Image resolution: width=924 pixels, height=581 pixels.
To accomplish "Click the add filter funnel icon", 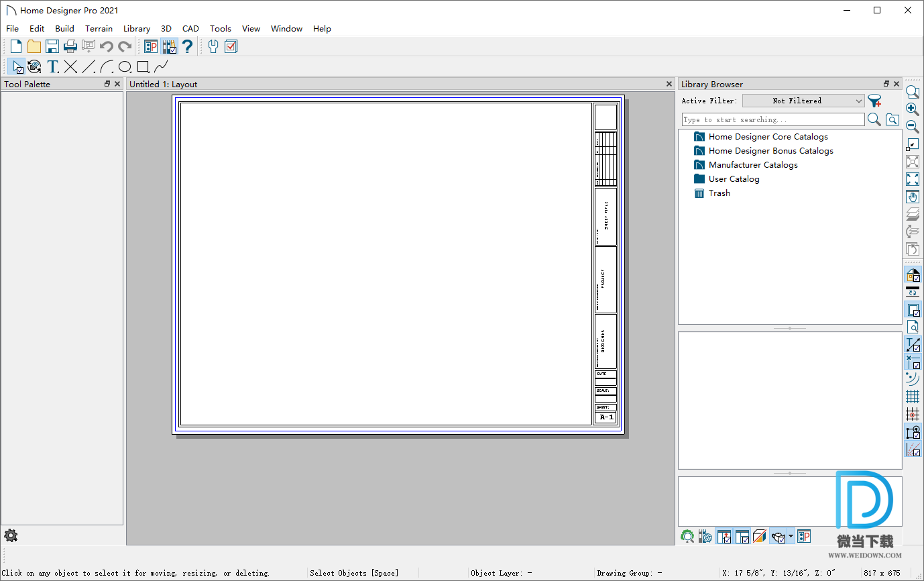I will 874,101.
